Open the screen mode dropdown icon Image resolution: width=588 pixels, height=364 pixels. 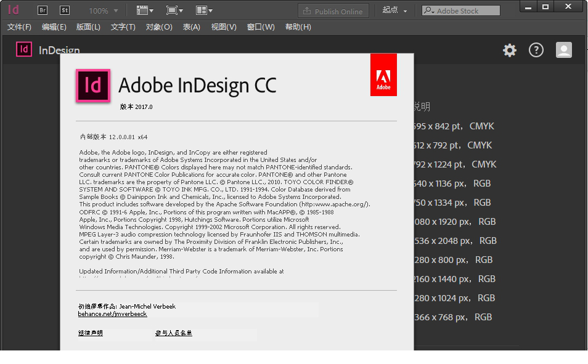[x=174, y=10]
